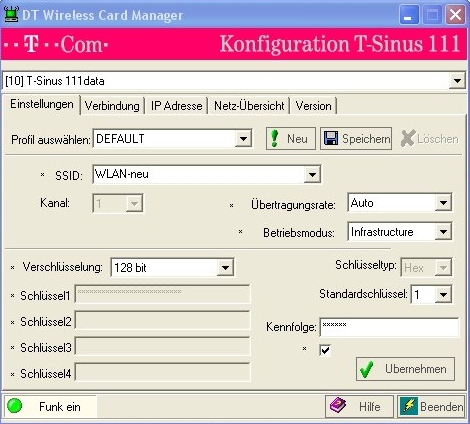Open the Standardschlüssel dropdown
The width and height of the screenshot is (470, 424).
pos(443,294)
